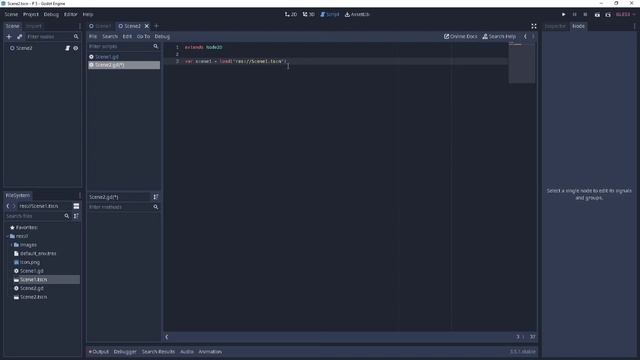640x360 pixels.
Task: Sort files using the FileSystem sort icon
Action: click(76, 216)
